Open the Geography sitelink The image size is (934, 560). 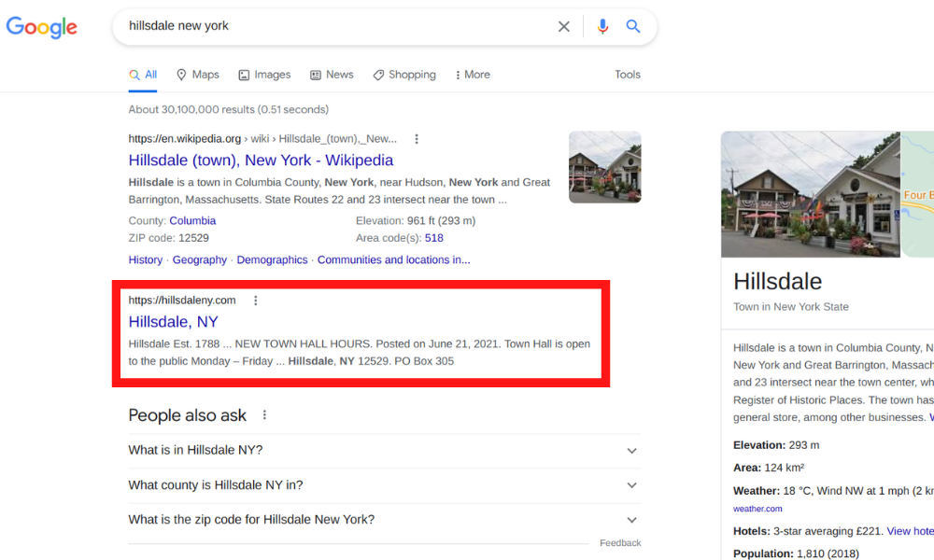coord(200,260)
